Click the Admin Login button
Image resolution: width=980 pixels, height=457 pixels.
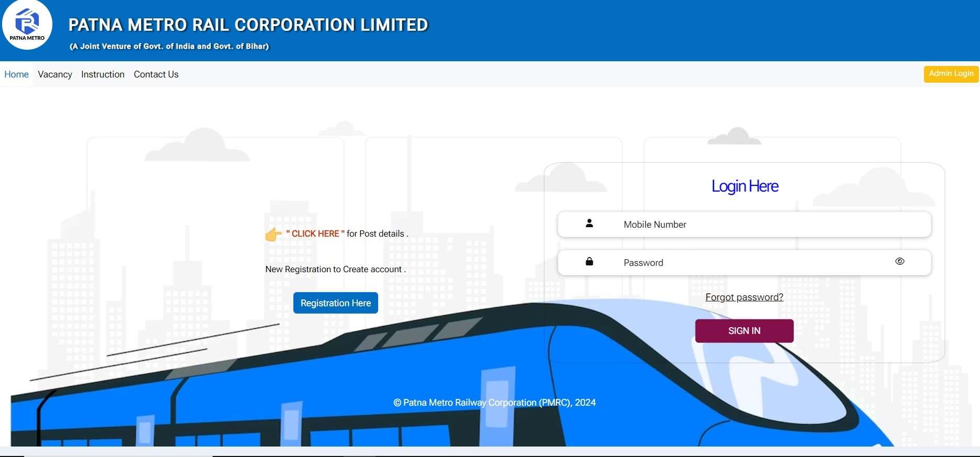(x=951, y=74)
